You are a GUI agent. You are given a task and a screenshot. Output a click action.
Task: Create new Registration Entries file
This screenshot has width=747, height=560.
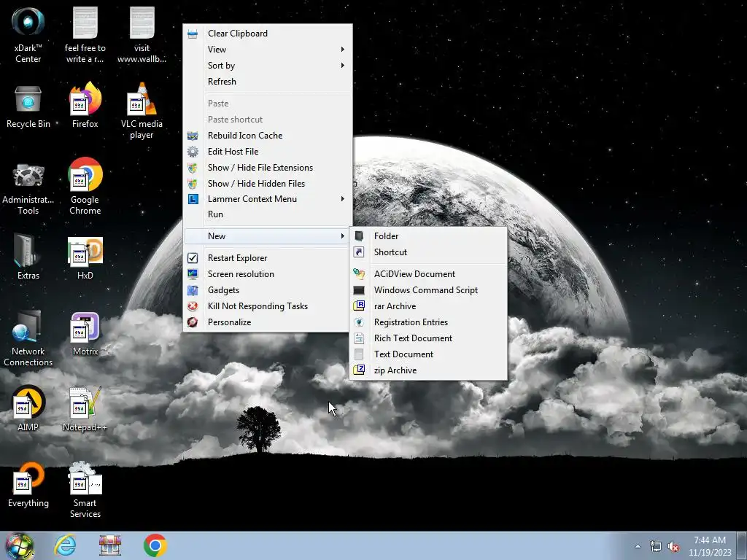click(x=428, y=322)
